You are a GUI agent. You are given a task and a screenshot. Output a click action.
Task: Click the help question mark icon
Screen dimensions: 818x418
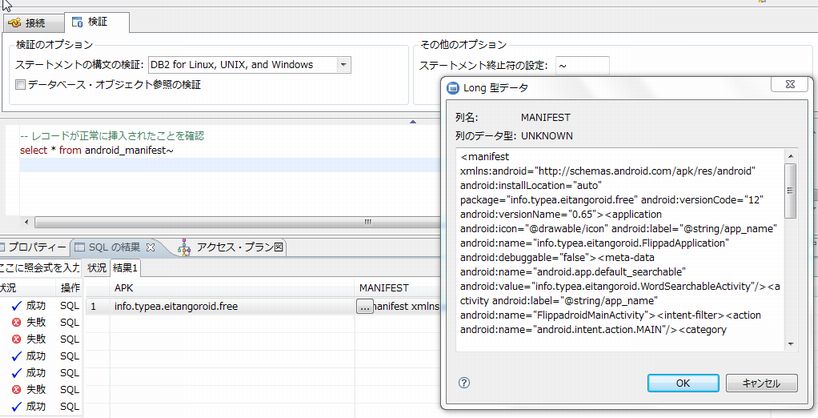click(464, 383)
